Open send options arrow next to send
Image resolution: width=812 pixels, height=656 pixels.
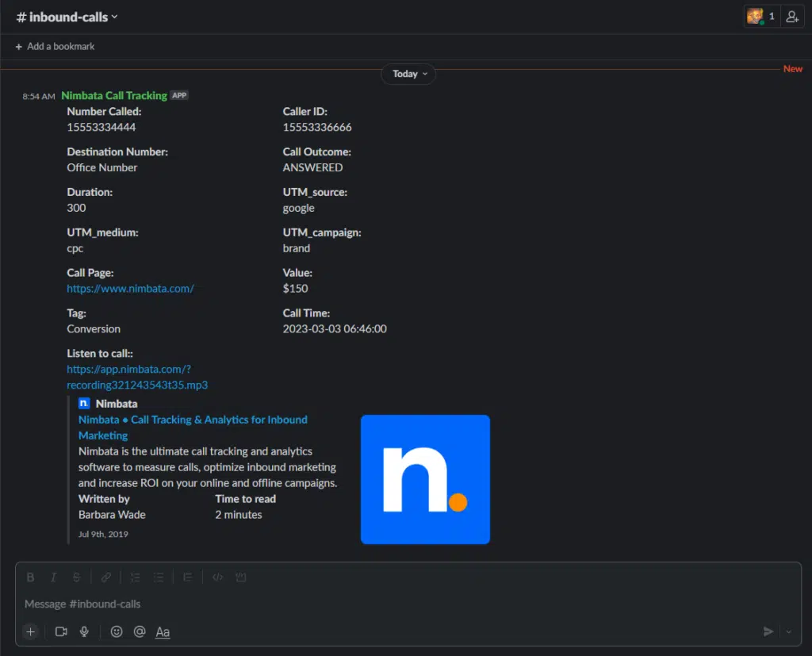point(788,631)
